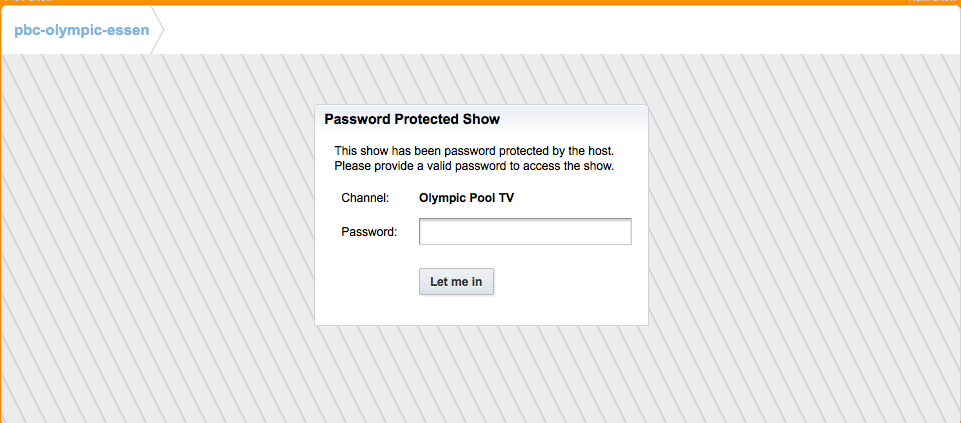The height and width of the screenshot is (423, 961).
Task: Click the blank dialog area right of Let me in
Action: [570, 282]
